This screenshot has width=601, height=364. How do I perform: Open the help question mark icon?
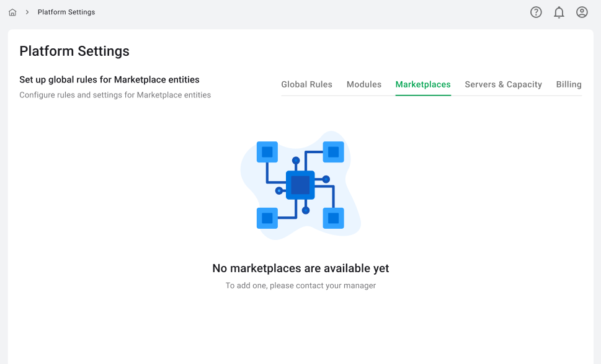click(536, 12)
